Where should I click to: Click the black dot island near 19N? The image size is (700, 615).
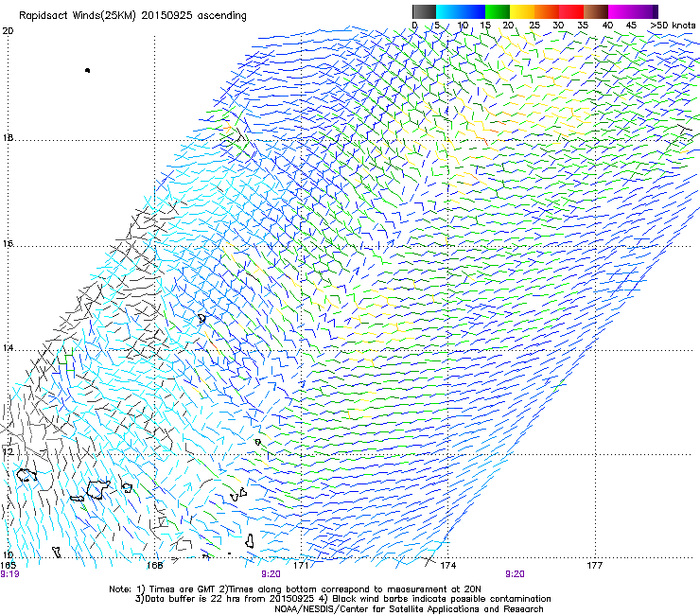(87, 70)
